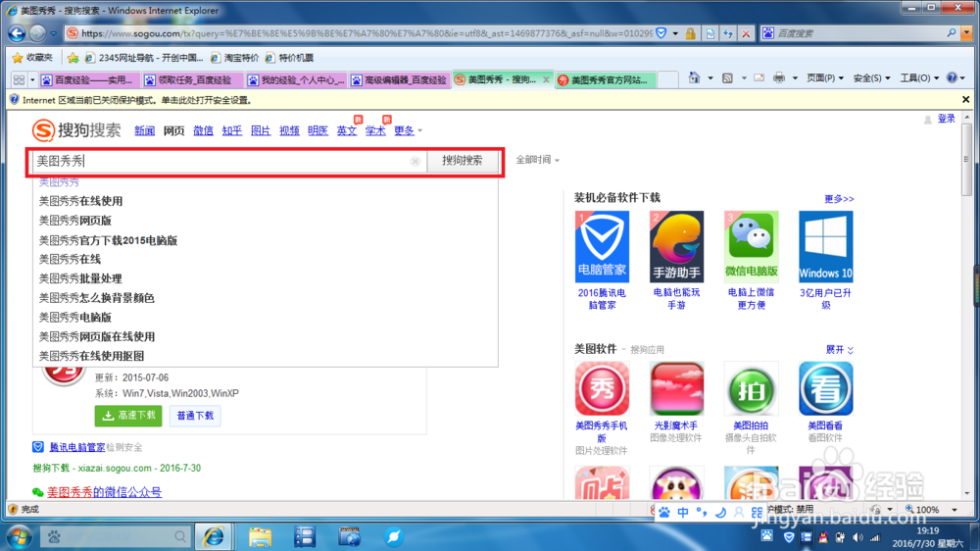Click the blue bird app icon on taskbar
Image resolution: width=980 pixels, height=551 pixels.
tap(393, 536)
